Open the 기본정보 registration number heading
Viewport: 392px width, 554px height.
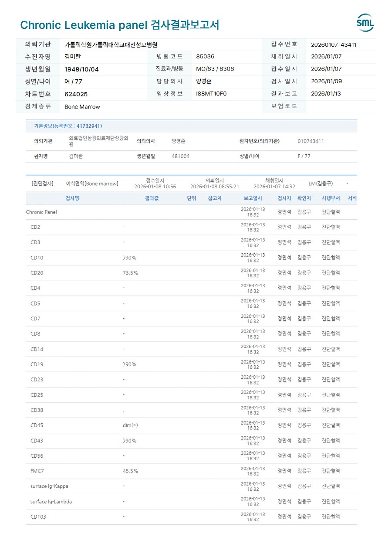(x=68, y=126)
